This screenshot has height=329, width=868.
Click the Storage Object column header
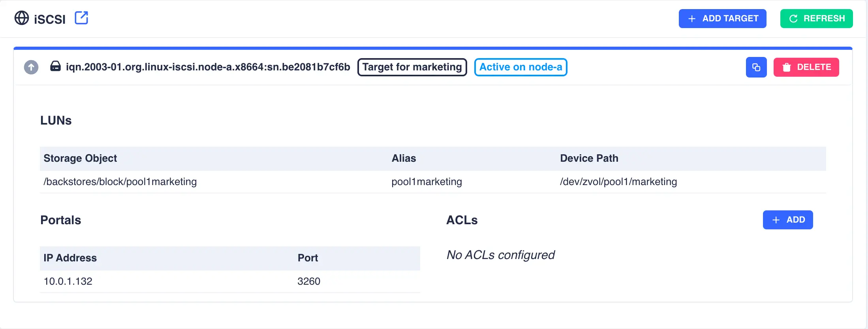(80, 158)
